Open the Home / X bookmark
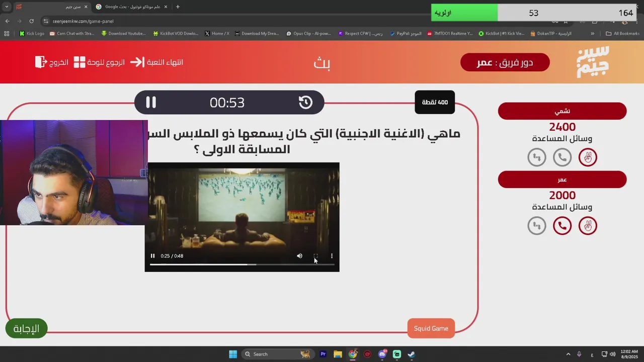This screenshot has height=362, width=644. (x=217, y=34)
